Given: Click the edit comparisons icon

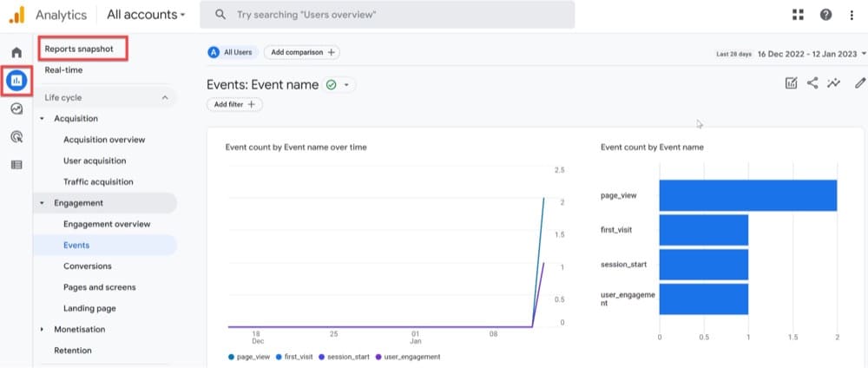Looking at the screenshot, I should pyautogui.click(x=792, y=83).
